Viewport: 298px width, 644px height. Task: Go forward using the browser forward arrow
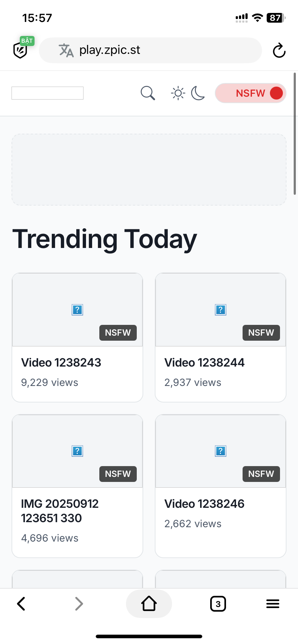coord(79,604)
